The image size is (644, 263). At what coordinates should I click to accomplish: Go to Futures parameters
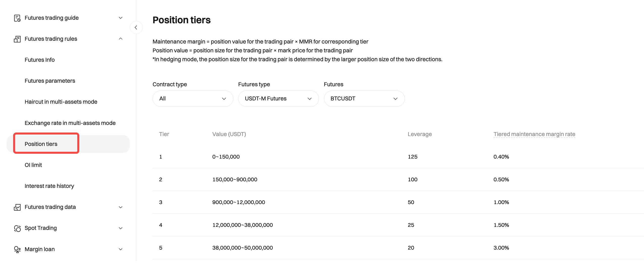pyautogui.click(x=50, y=81)
